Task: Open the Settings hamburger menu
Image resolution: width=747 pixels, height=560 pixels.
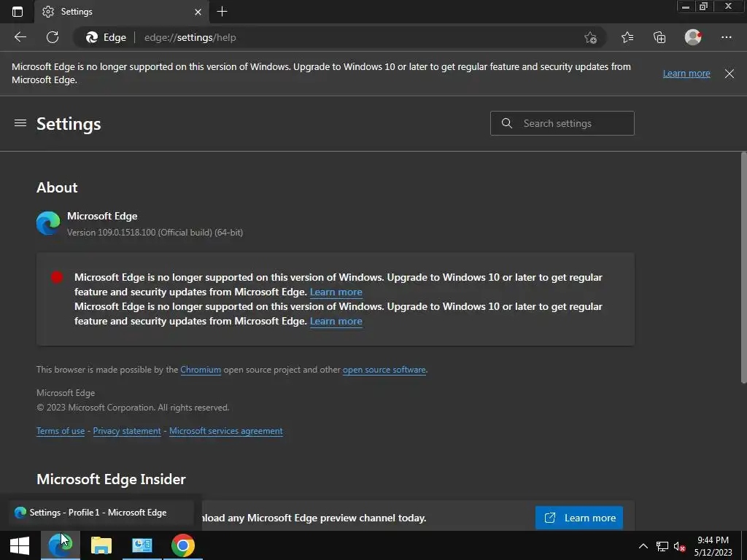Action: click(20, 123)
